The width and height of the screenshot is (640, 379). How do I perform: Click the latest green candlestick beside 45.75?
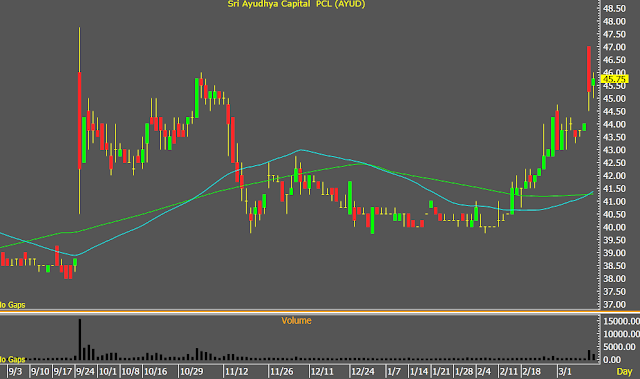tap(593, 82)
